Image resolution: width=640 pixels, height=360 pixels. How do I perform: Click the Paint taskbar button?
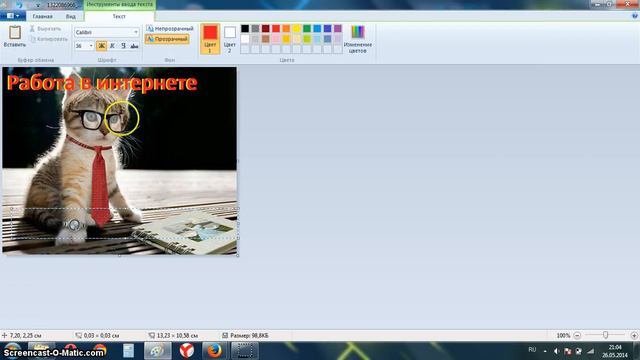(158, 351)
